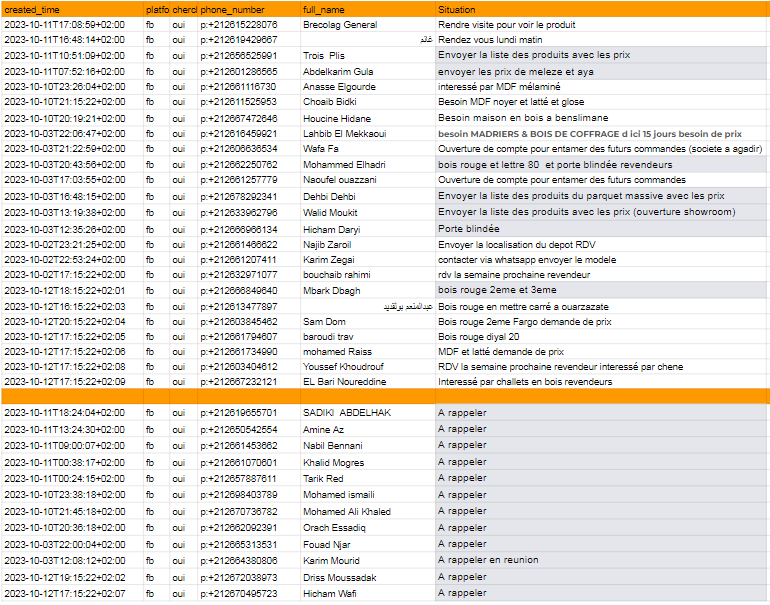Select the Karim Zegai cell
Screen dimensions: 770x605
pyautogui.click(x=368, y=260)
